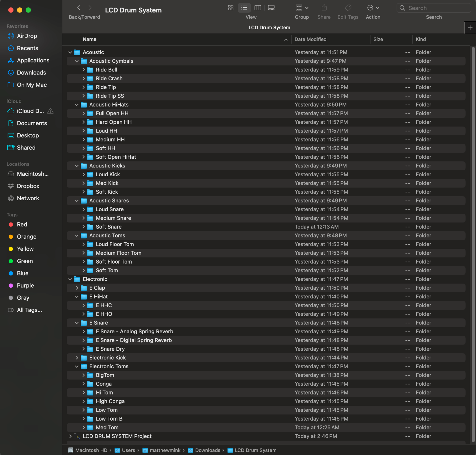Expand the E Clap folder
Screen dimensions: 476x455
pos(77,288)
